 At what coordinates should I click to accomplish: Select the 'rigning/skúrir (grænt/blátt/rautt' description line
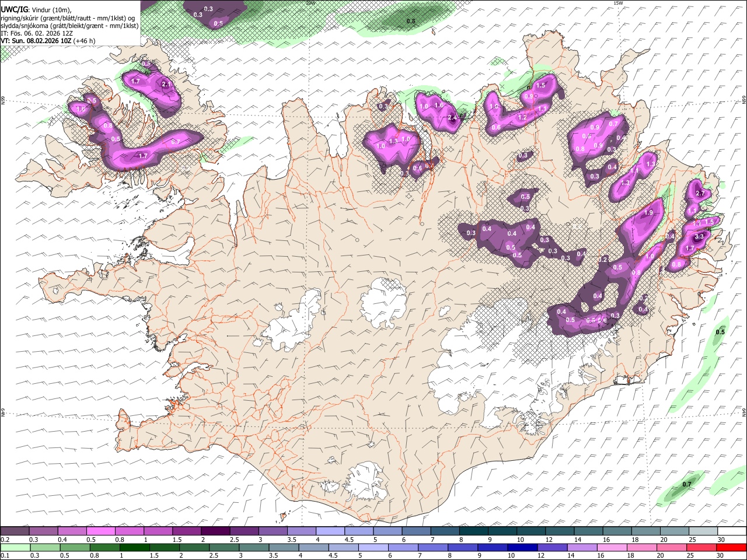click(68, 17)
